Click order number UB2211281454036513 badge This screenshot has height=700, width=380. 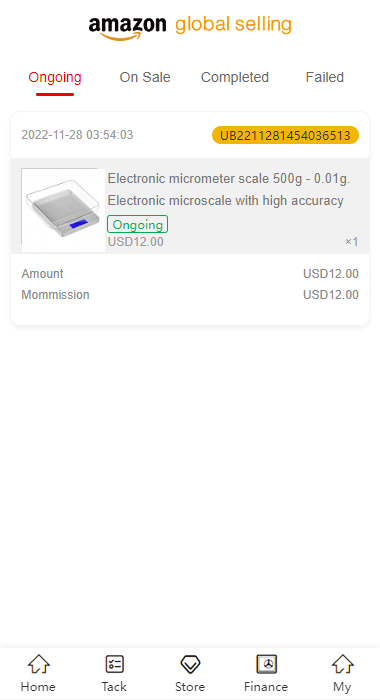[285, 135]
